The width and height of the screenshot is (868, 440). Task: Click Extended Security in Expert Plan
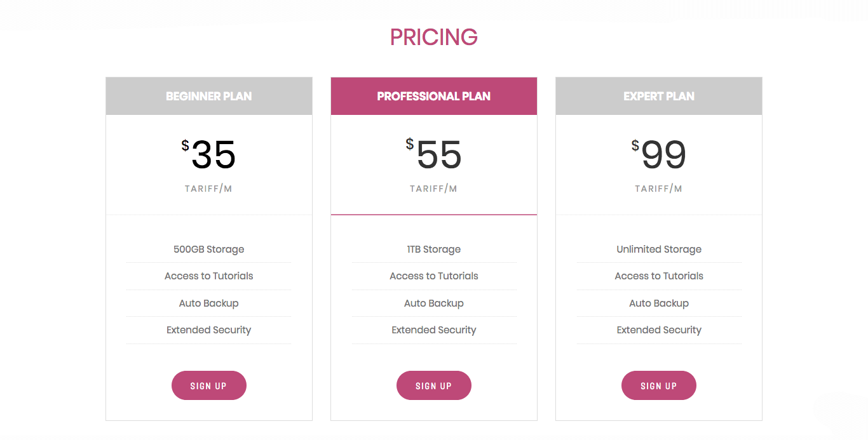[658, 330]
